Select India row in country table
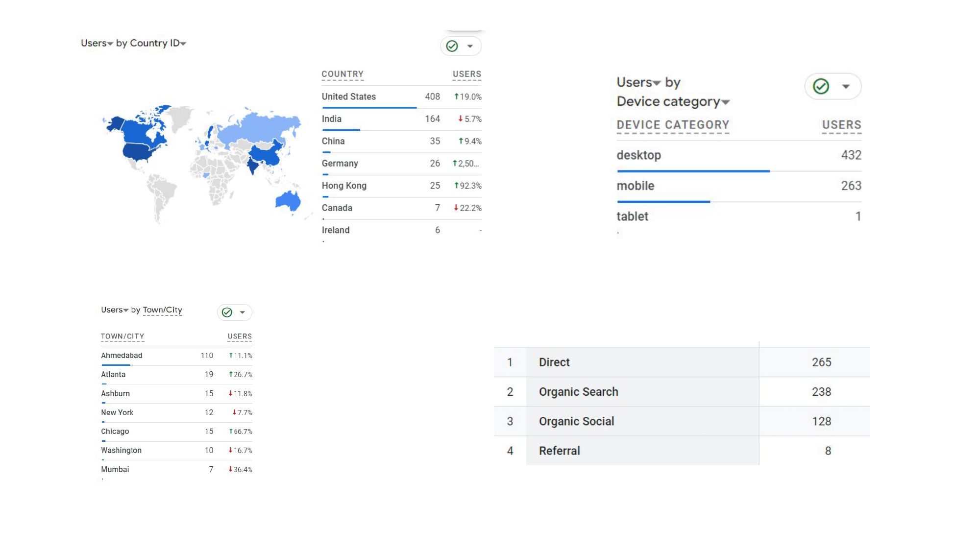 coord(402,119)
